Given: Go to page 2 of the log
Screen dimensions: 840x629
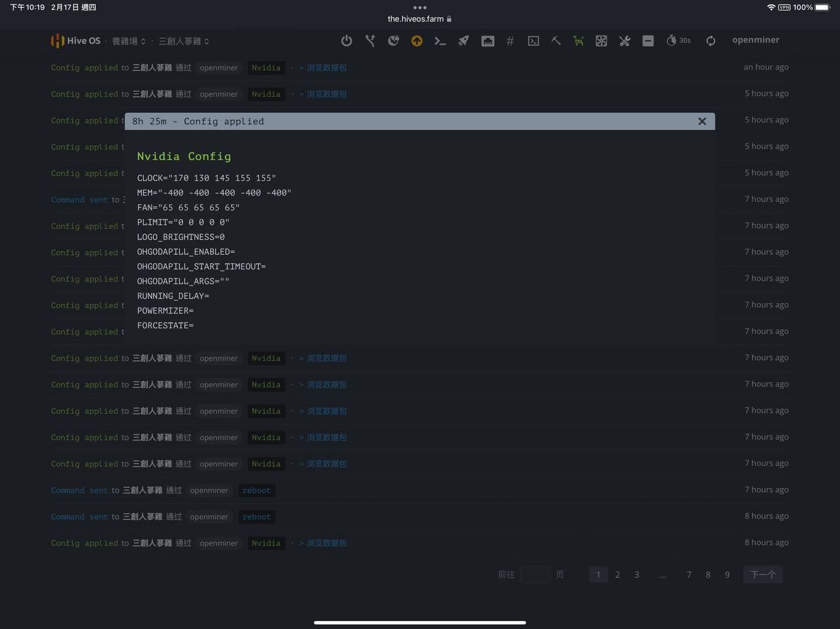Looking at the screenshot, I should [x=618, y=575].
